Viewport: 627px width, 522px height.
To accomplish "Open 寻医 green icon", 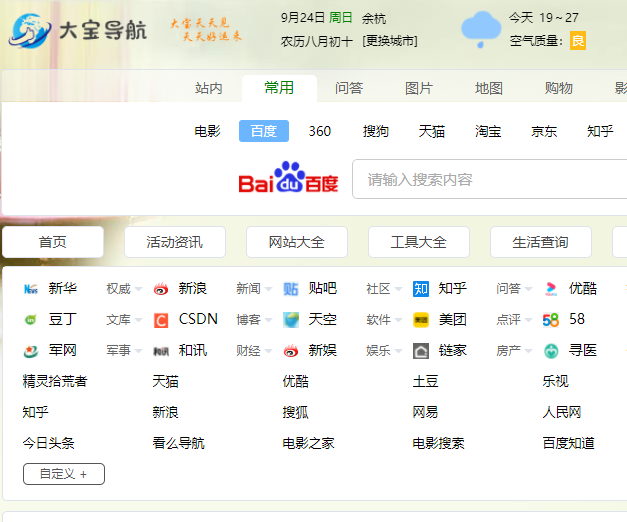I will click(551, 351).
